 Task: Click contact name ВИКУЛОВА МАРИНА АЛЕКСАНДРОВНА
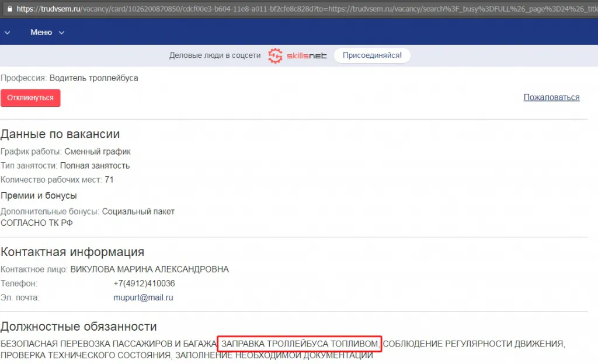(149, 269)
